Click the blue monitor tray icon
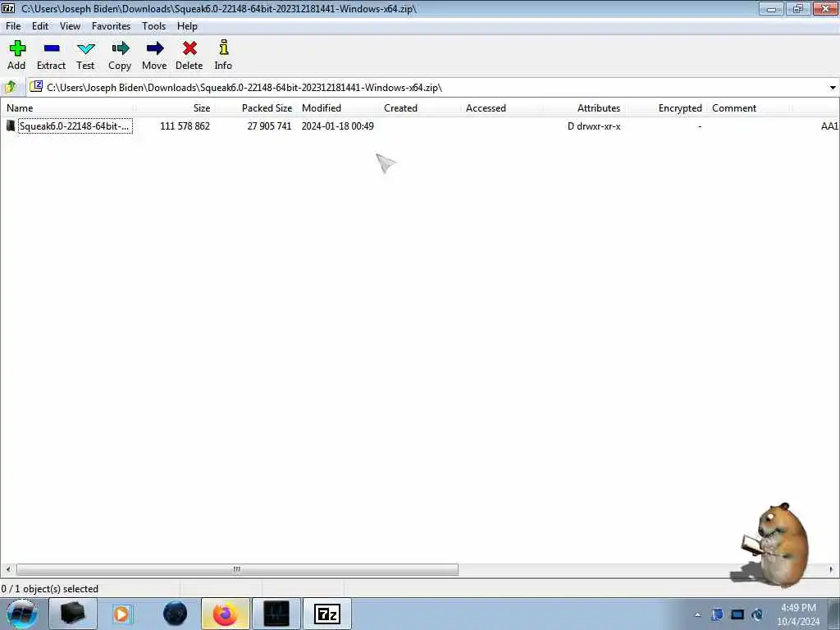The width and height of the screenshot is (840, 630). (x=737, y=614)
